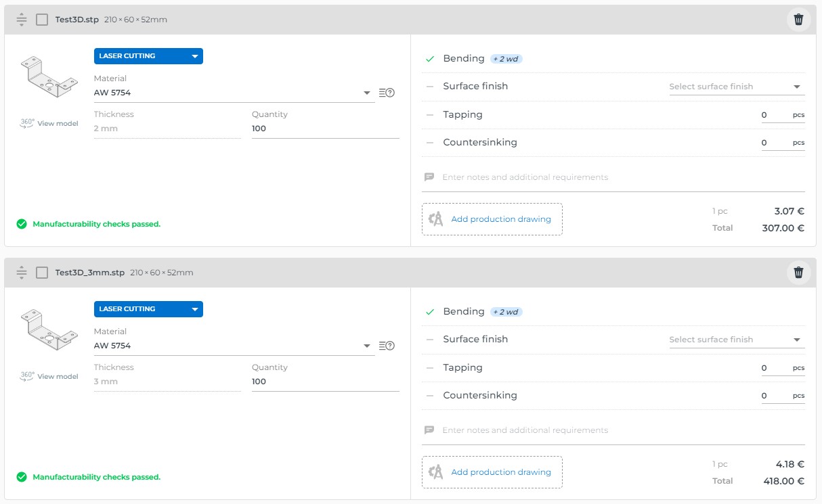Click the 3 mm thickness field
This screenshot has width=822, height=504.
point(167,382)
